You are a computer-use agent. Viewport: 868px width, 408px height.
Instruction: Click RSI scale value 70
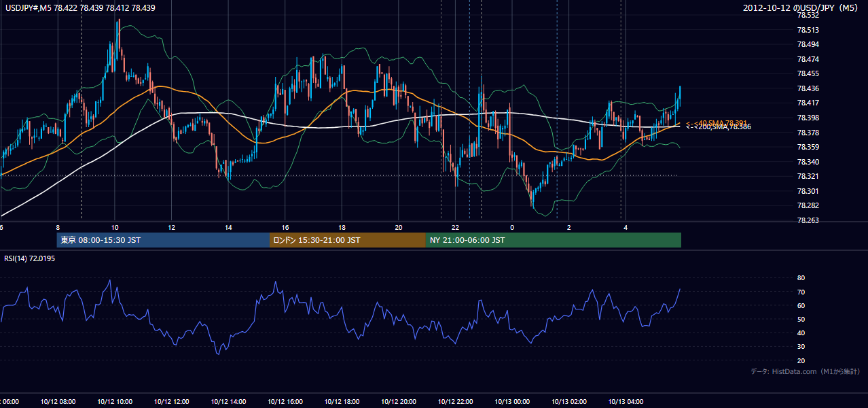point(801,292)
